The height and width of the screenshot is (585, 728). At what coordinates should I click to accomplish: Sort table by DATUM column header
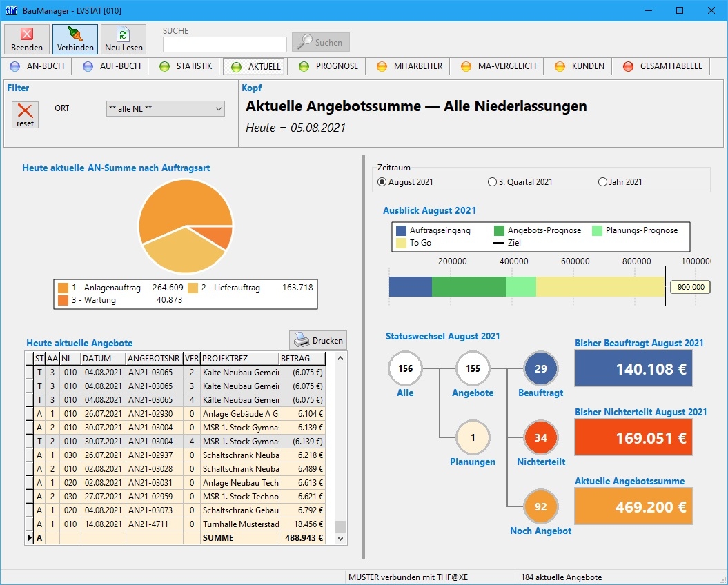coord(103,359)
